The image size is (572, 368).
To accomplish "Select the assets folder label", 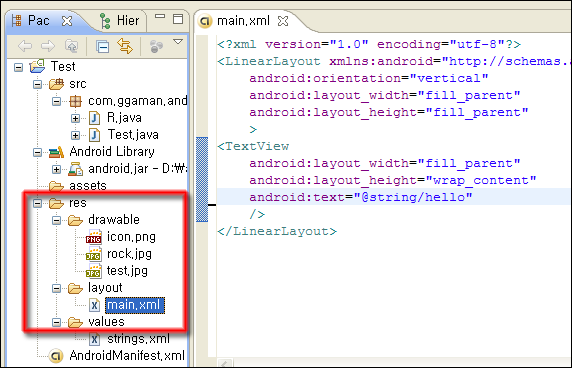I will point(88,186).
